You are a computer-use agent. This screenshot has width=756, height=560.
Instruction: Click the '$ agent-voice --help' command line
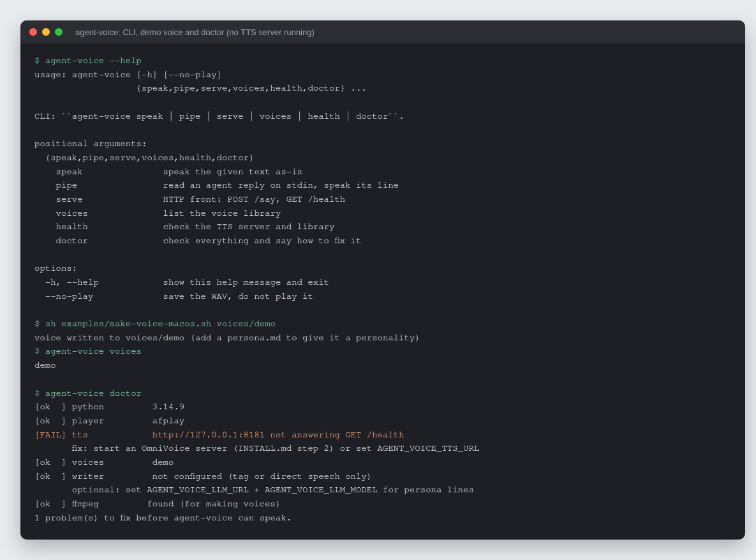tap(88, 61)
